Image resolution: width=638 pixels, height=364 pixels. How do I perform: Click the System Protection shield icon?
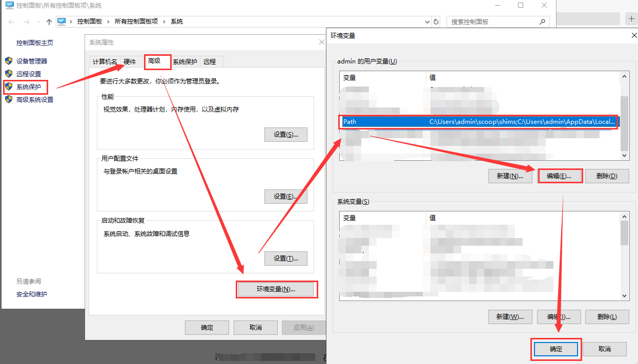pyautogui.click(x=9, y=87)
